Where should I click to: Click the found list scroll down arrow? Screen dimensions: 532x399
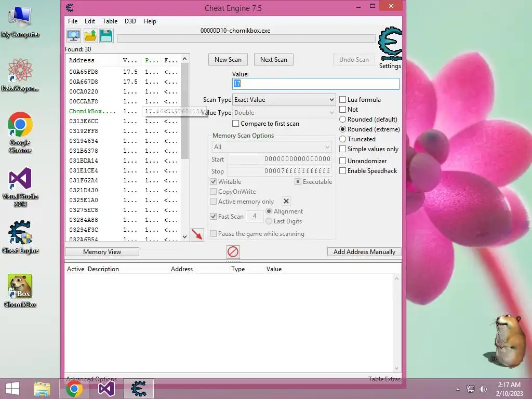[x=184, y=237]
